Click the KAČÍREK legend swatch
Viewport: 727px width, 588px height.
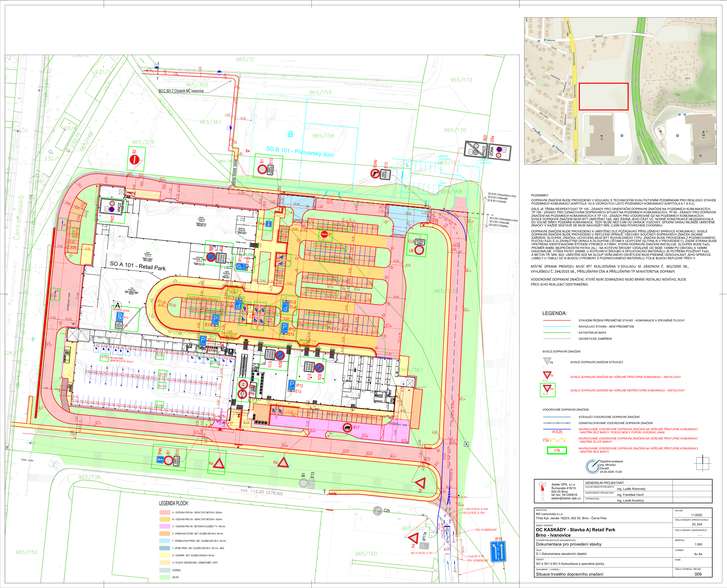(165, 570)
